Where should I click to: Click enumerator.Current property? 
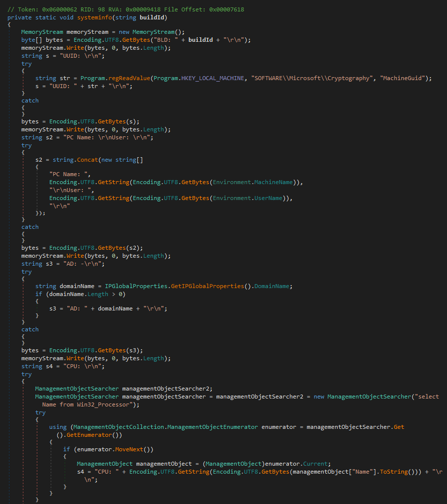coord(296,464)
